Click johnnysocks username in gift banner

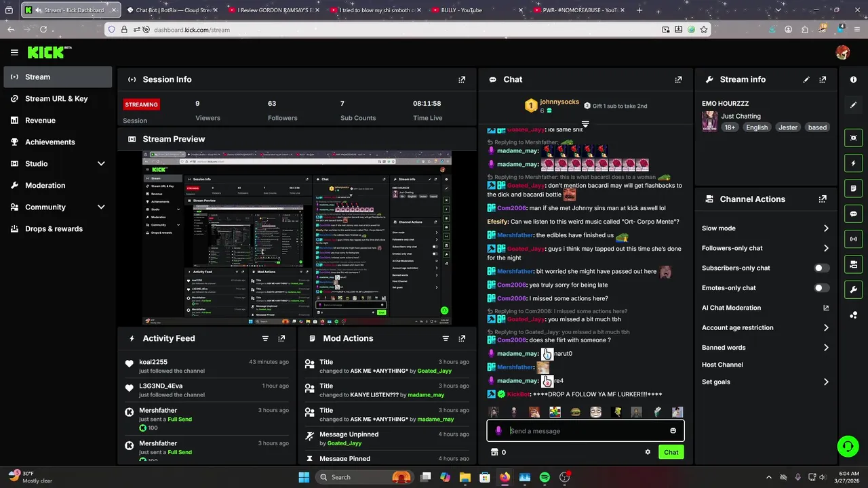tap(559, 102)
